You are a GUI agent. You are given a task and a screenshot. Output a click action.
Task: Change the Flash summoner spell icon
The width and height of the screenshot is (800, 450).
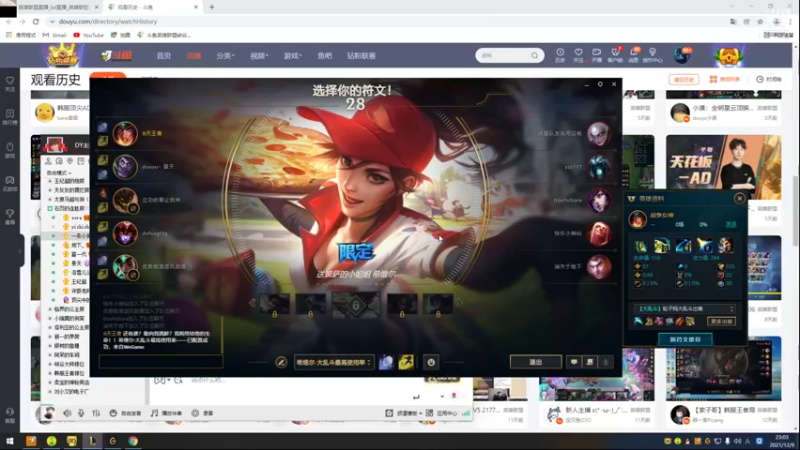tap(406, 362)
